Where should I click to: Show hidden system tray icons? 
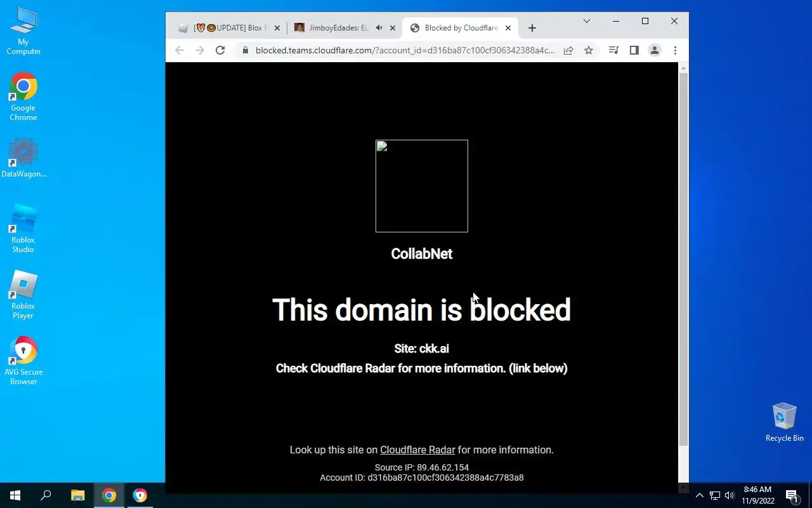point(700,495)
